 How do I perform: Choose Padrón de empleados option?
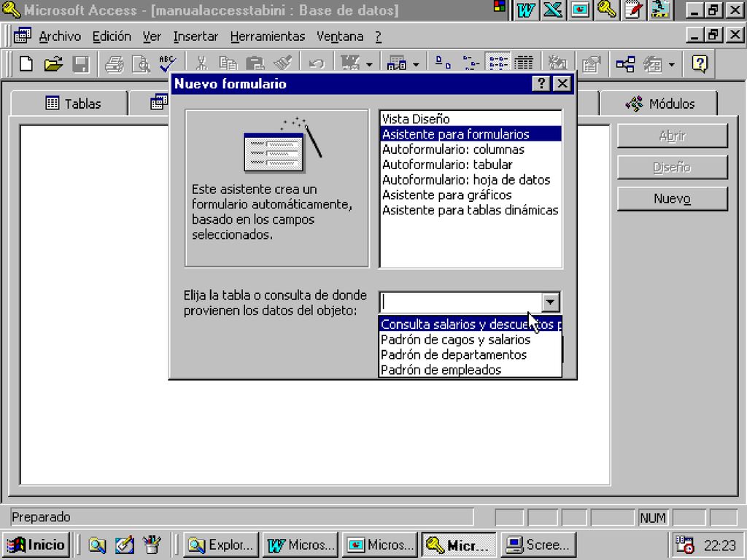[x=471, y=370]
